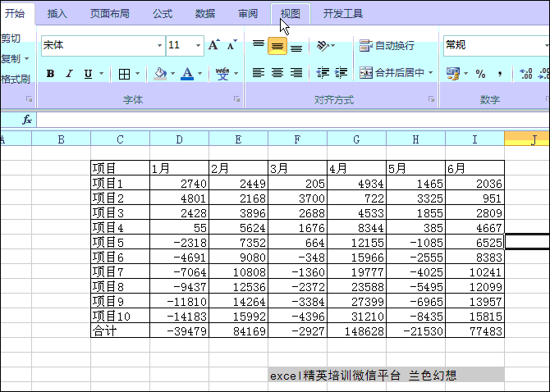Click the increase font size icon
Viewport: 550px width, 392px height.
(213, 46)
